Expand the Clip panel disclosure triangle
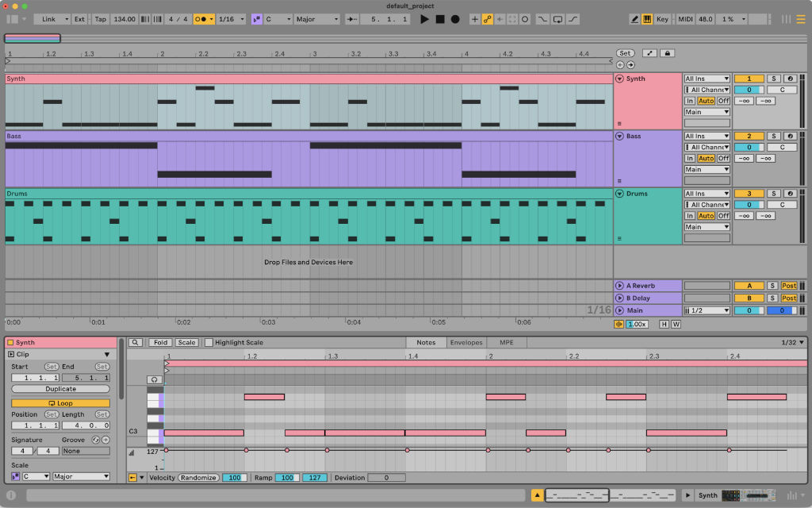Image resolution: width=812 pixels, height=508 pixels. pos(107,355)
